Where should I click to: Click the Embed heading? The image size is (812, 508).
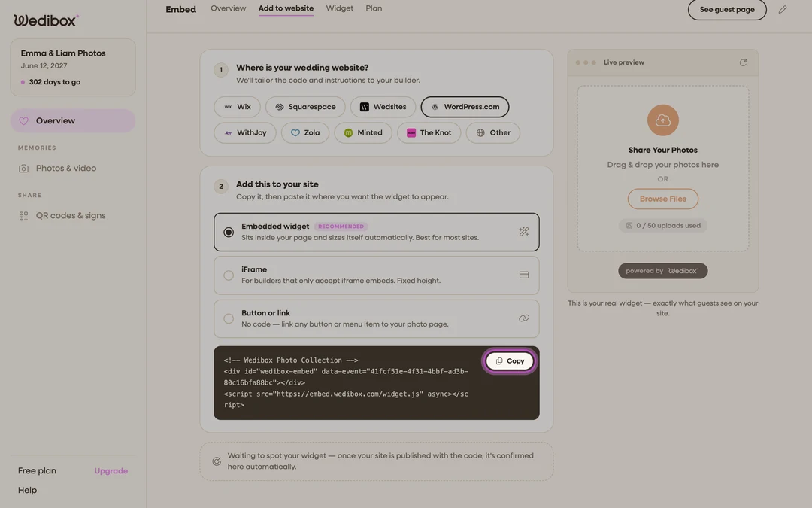180,9
